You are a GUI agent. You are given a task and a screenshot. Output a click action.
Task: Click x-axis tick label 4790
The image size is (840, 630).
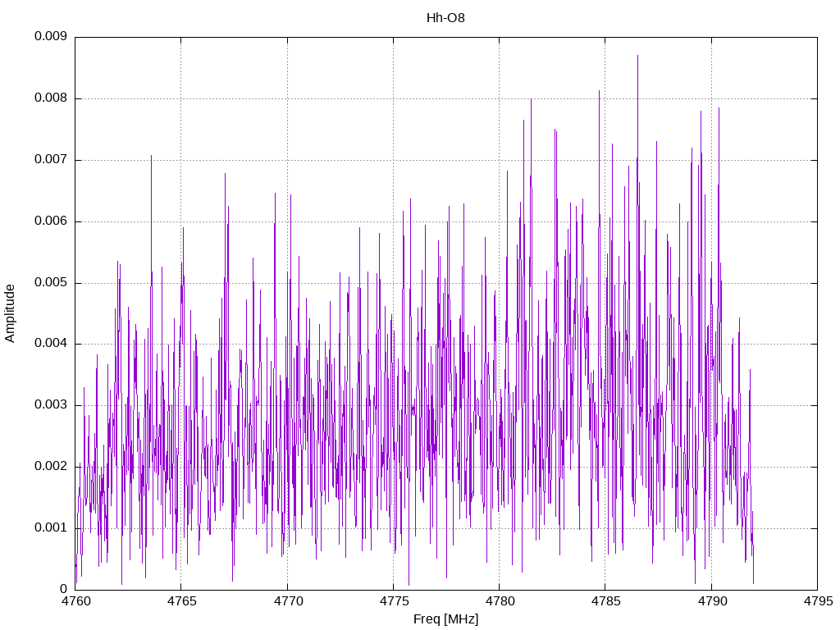[x=712, y=601]
